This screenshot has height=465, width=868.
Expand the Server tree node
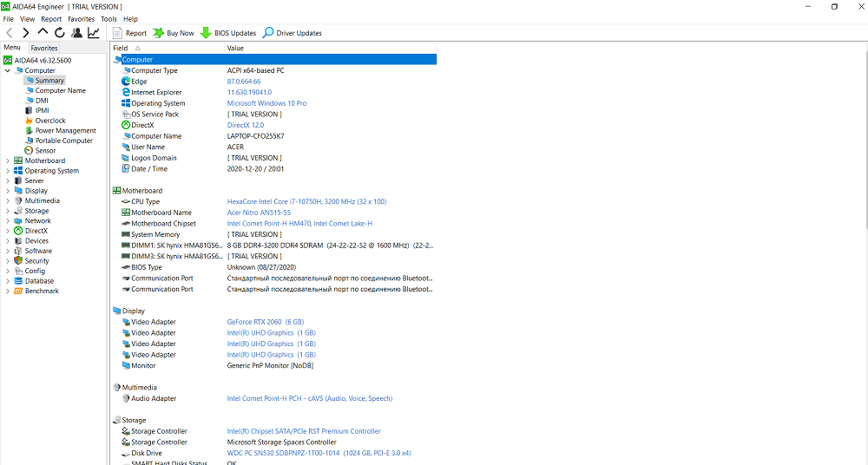pyautogui.click(x=8, y=181)
